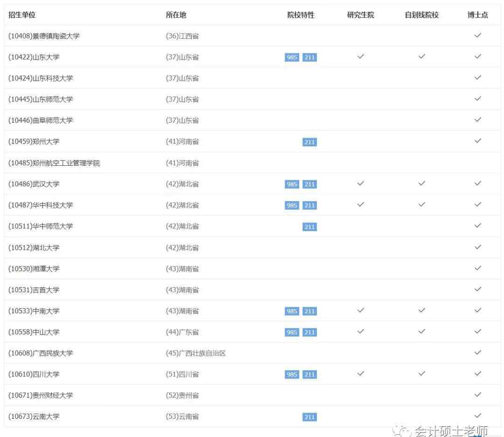
Task: Click 博士点 checkmark for 曲阜师范大学
Action: (478, 120)
